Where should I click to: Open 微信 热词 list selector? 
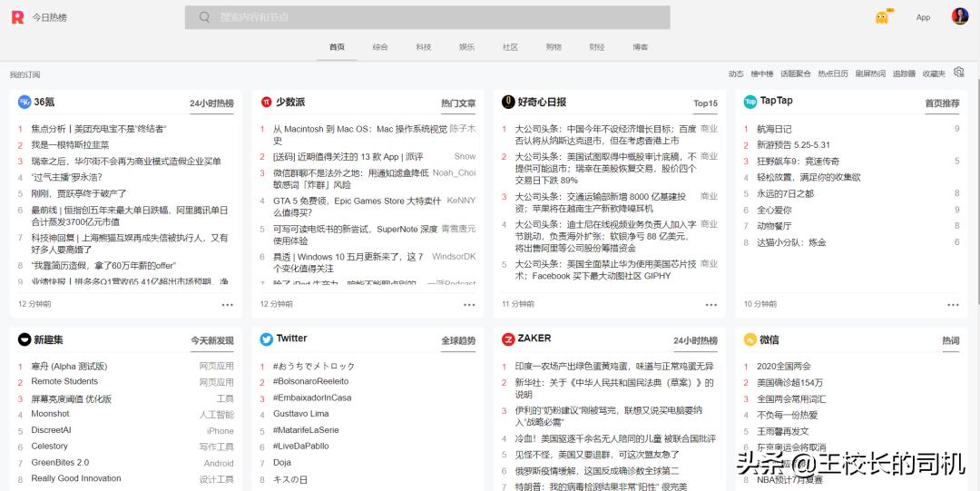point(951,340)
